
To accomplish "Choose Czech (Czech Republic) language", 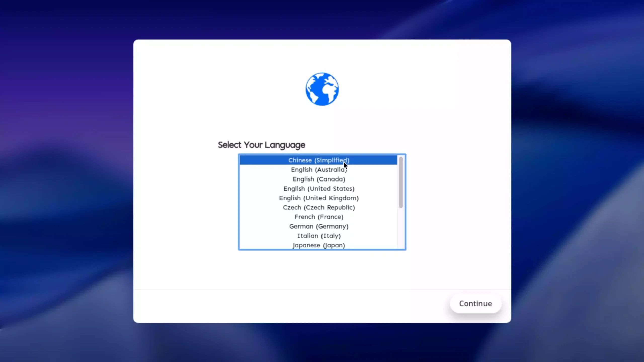I will click(x=318, y=207).
